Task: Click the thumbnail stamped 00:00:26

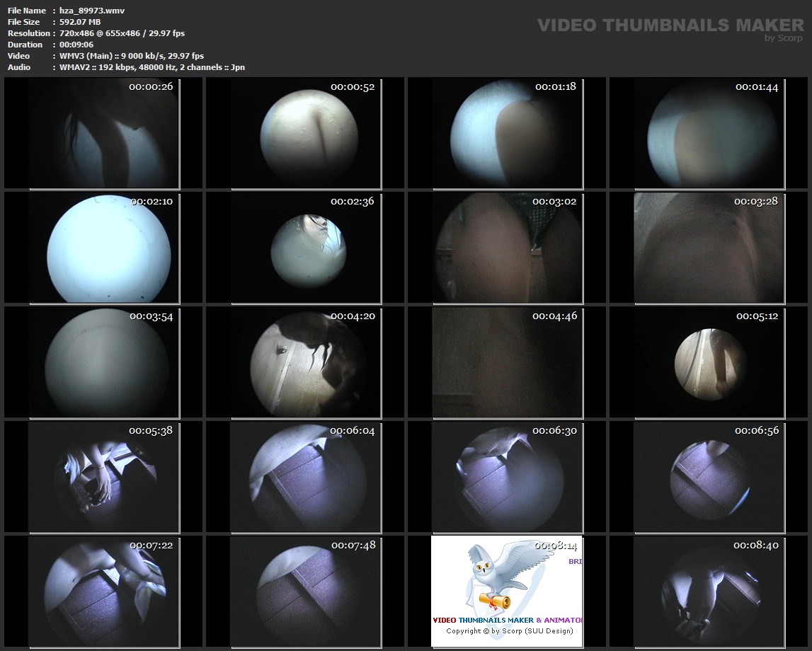Action: coord(103,133)
